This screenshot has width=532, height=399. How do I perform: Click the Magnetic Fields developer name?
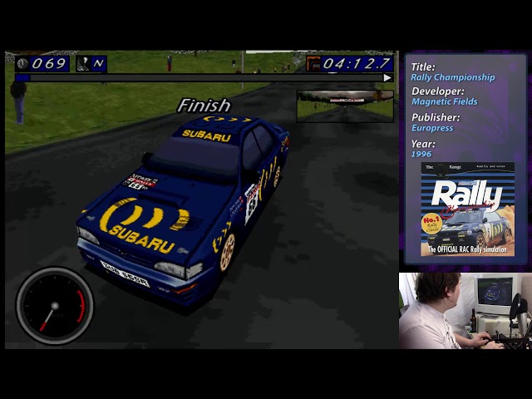click(445, 101)
